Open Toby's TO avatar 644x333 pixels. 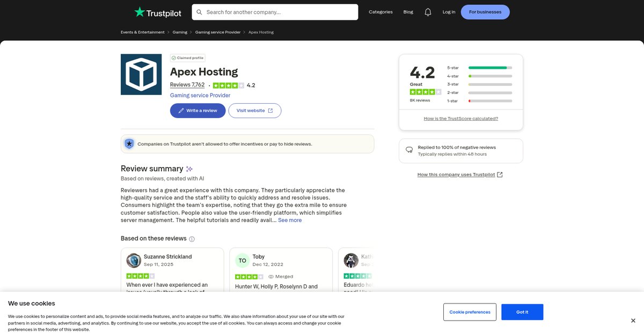(x=243, y=260)
